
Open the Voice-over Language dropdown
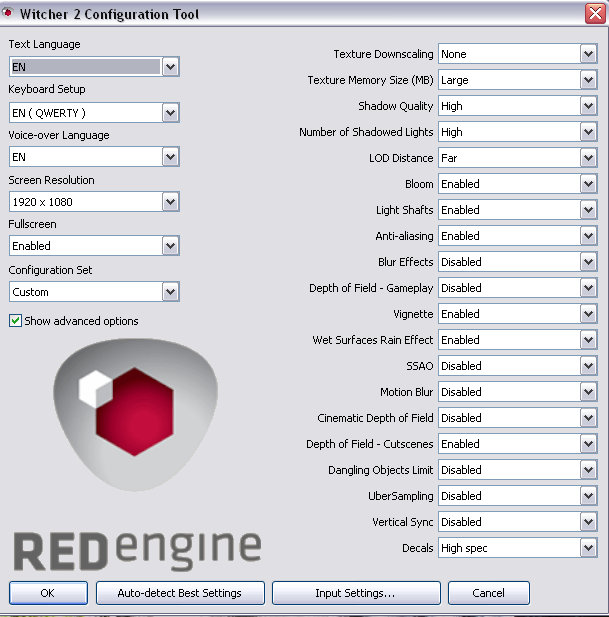pyautogui.click(x=94, y=157)
